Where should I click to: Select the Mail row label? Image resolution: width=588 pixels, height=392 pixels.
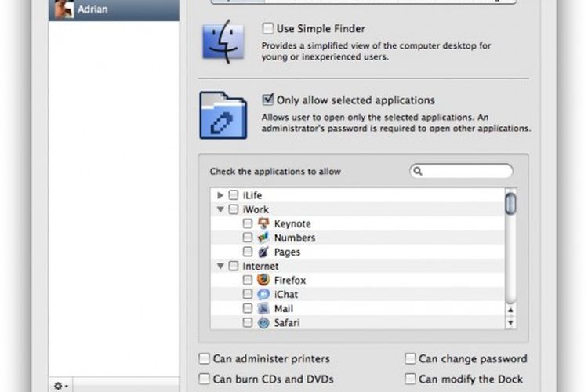(284, 309)
